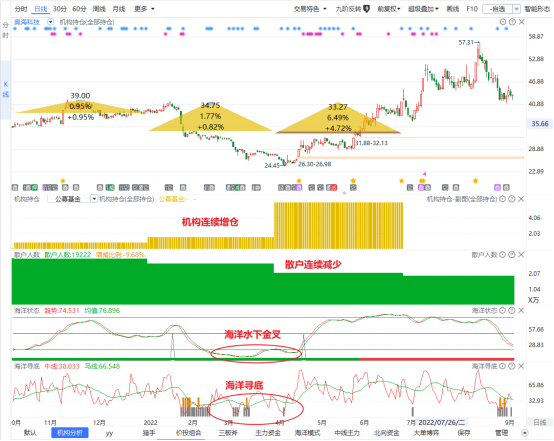Viewport: 554px width, 441px height.
Task: Click the 海洋状态 indicator label on left
Action: 26,311
